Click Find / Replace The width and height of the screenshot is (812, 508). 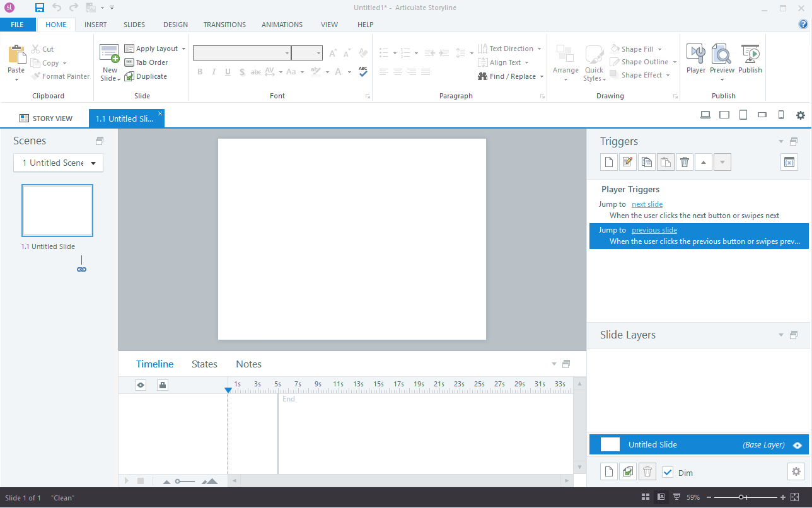(x=512, y=76)
